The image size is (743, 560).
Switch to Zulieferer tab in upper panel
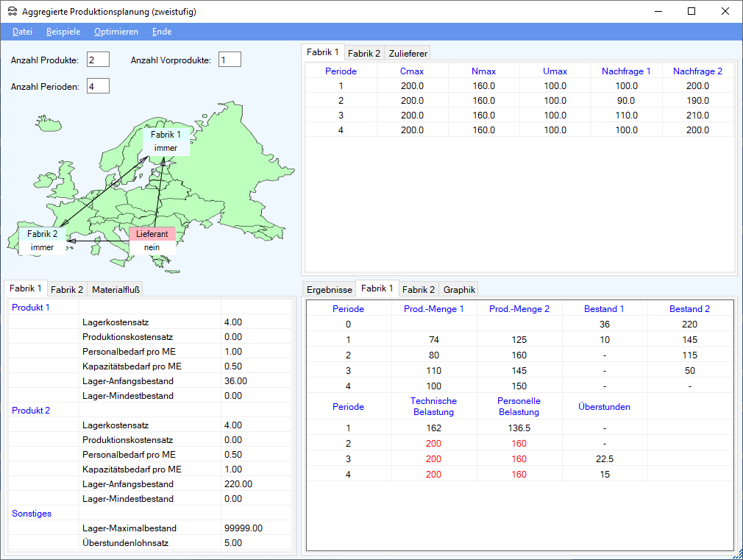click(x=408, y=53)
